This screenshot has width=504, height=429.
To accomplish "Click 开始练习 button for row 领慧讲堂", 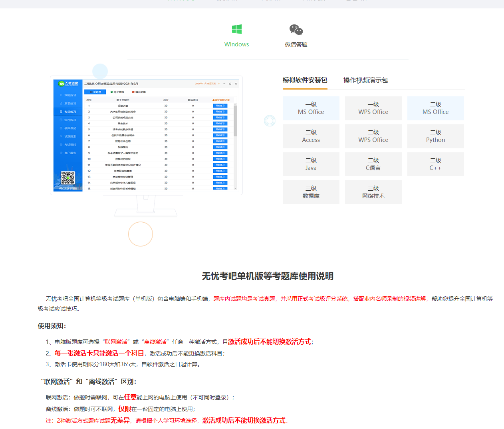I will point(220,106).
